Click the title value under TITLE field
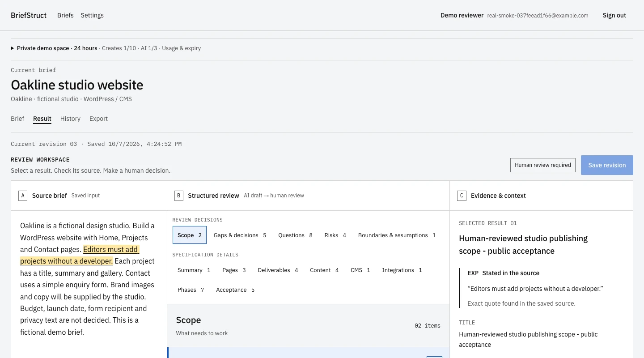Viewport: 644px width, 358px height. [528, 339]
